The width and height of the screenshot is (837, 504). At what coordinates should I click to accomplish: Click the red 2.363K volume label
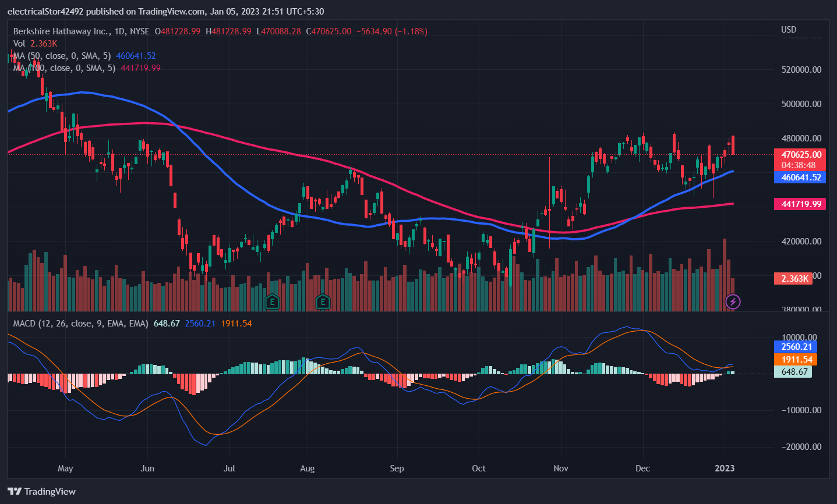click(793, 279)
